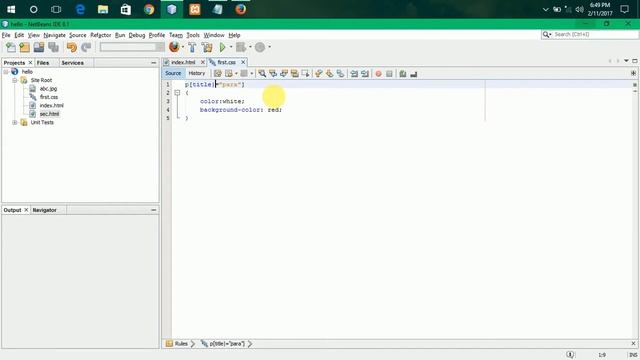Screen dimensions: 640x360
Task: Toggle Highlight Search in editor toolbar
Action: click(294, 73)
